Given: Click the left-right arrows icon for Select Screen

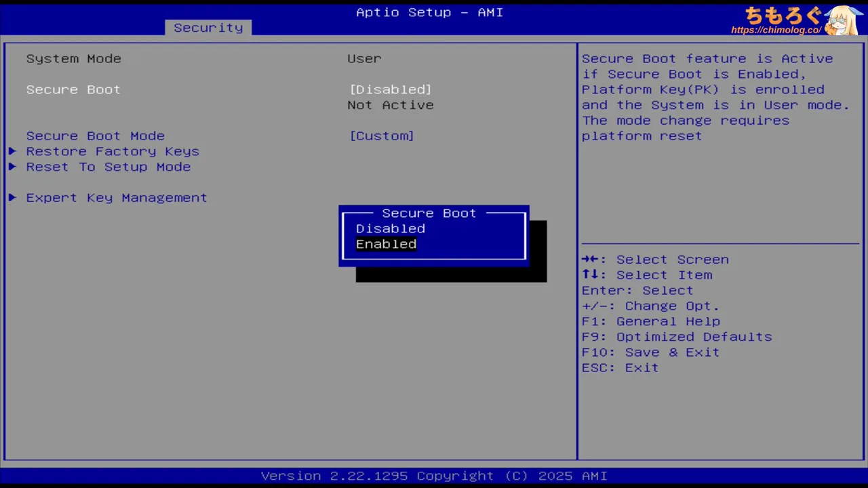Looking at the screenshot, I should click(x=589, y=260).
